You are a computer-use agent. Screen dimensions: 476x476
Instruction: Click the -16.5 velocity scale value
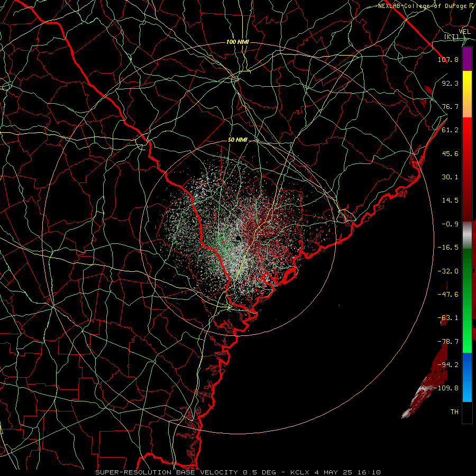pyautogui.click(x=448, y=248)
